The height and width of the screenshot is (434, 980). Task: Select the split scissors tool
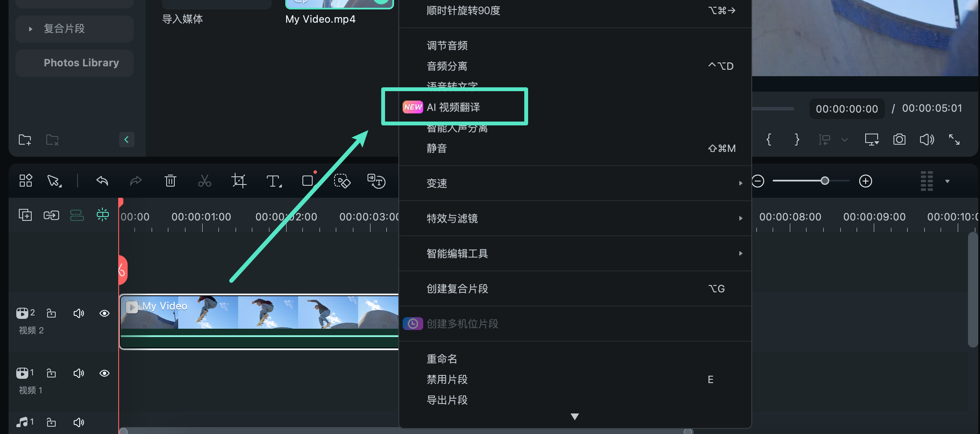coord(204,181)
